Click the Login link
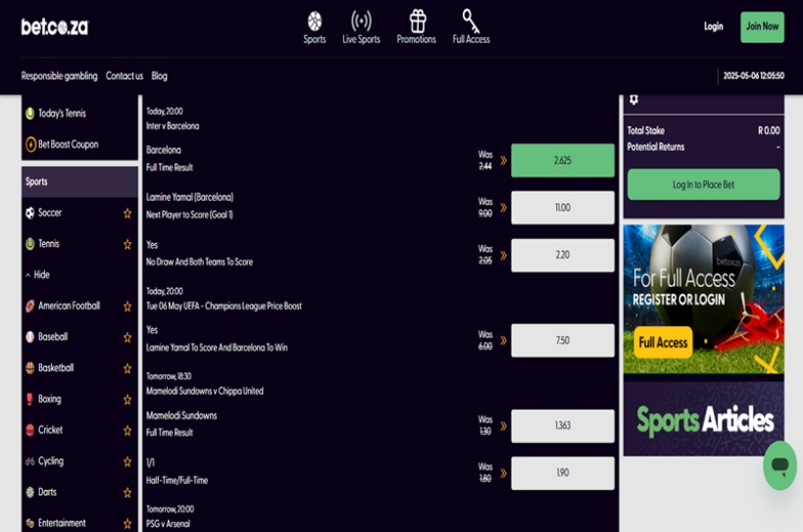The height and width of the screenshot is (532, 803). point(713,26)
